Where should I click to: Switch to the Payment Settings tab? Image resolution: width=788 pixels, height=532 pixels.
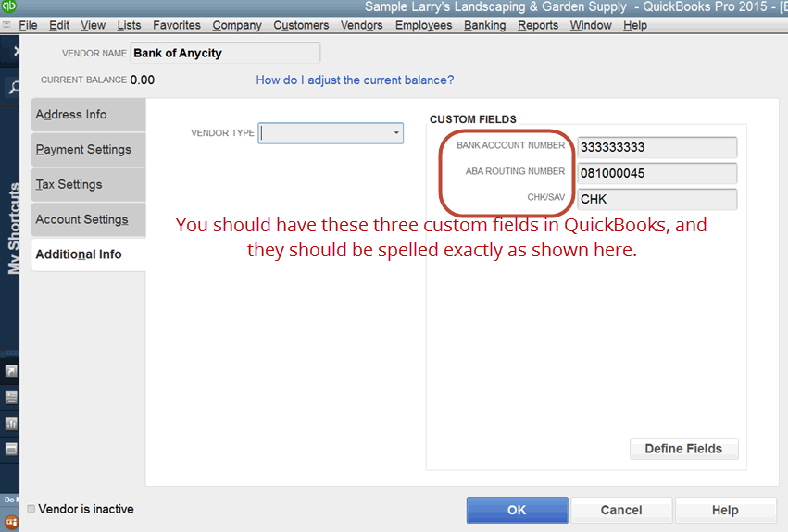pyautogui.click(x=83, y=149)
